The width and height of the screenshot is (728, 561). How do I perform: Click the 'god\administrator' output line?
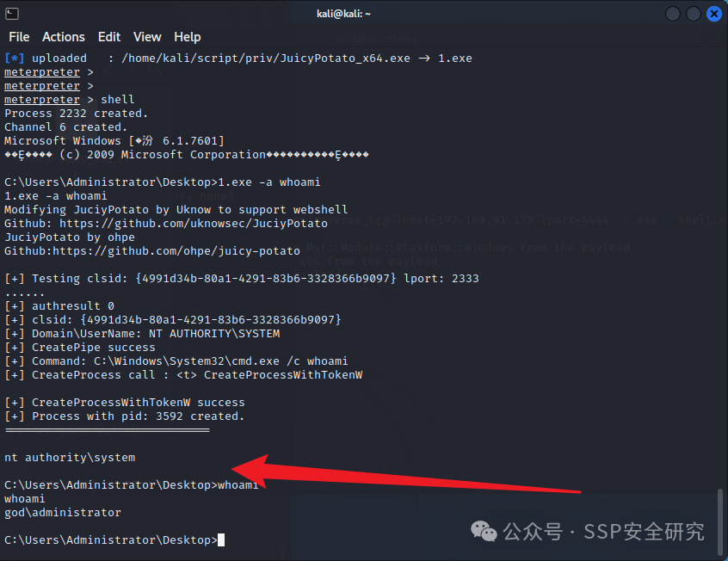[63, 513]
